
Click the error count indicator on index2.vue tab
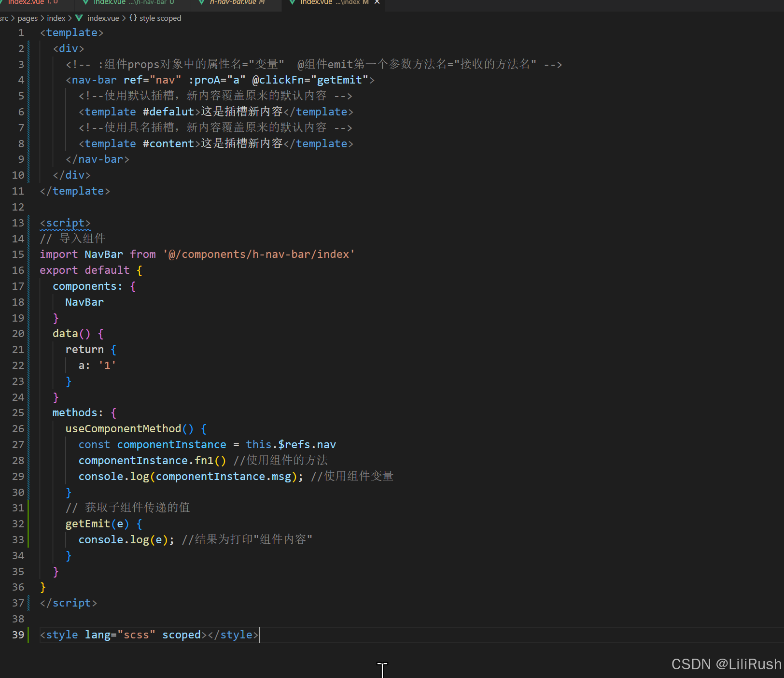pyautogui.click(x=50, y=2)
